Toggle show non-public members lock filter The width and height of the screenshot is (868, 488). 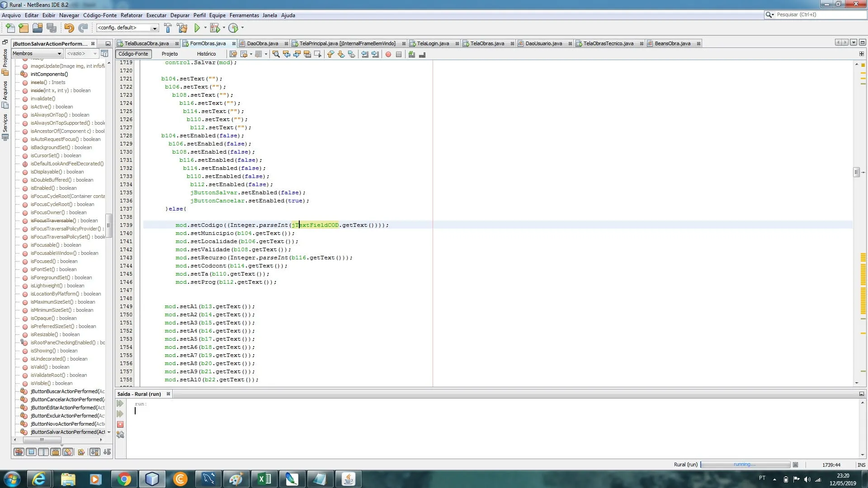coord(56,452)
